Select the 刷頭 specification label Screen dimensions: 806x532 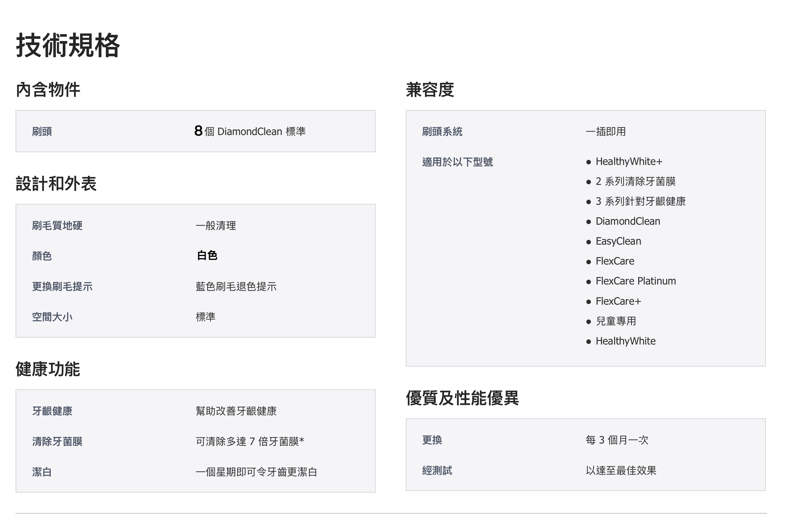[42, 132]
